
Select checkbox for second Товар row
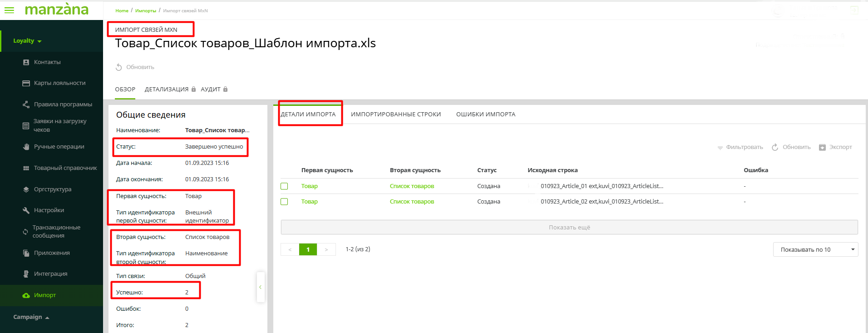click(x=284, y=202)
